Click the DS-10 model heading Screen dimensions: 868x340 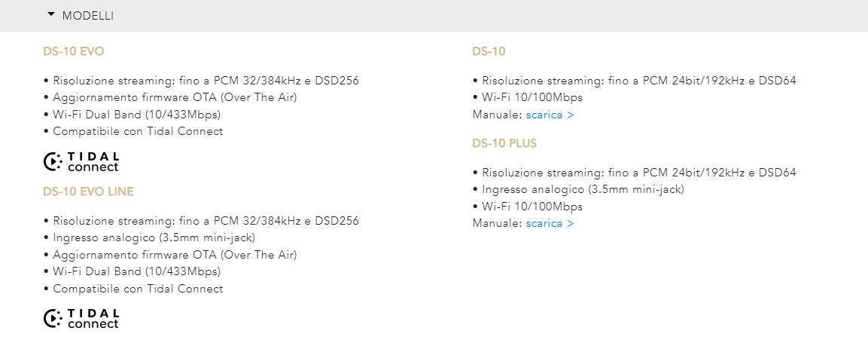click(x=489, y=51)
